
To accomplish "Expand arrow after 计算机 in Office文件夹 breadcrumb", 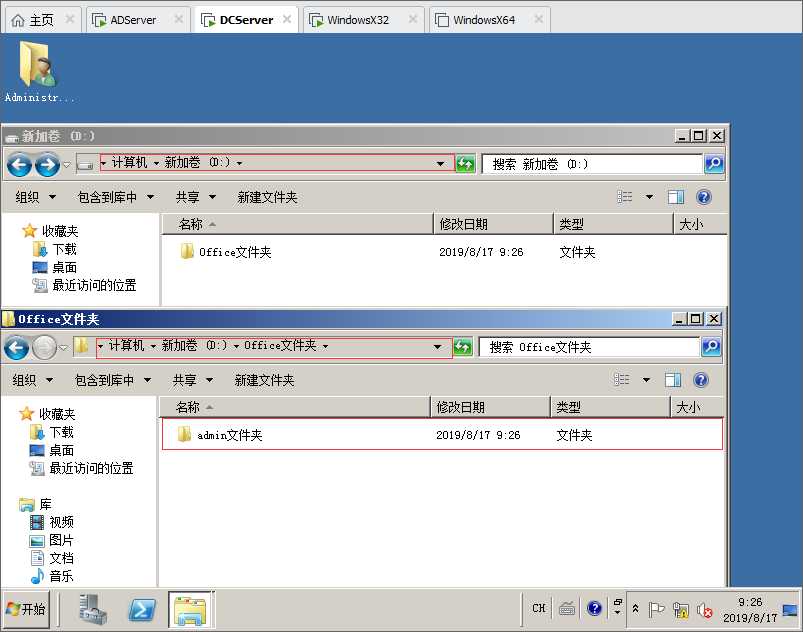I will (x=153, y=347).
